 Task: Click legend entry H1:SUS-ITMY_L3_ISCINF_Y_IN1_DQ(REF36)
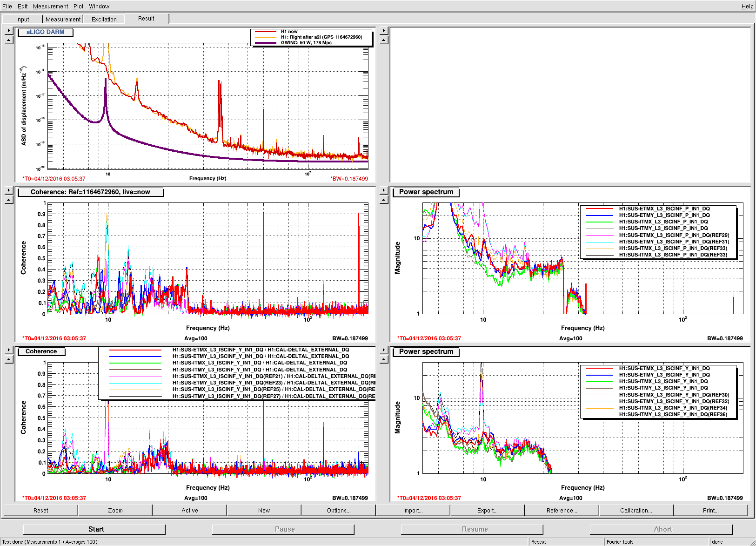tap(673, 414)
